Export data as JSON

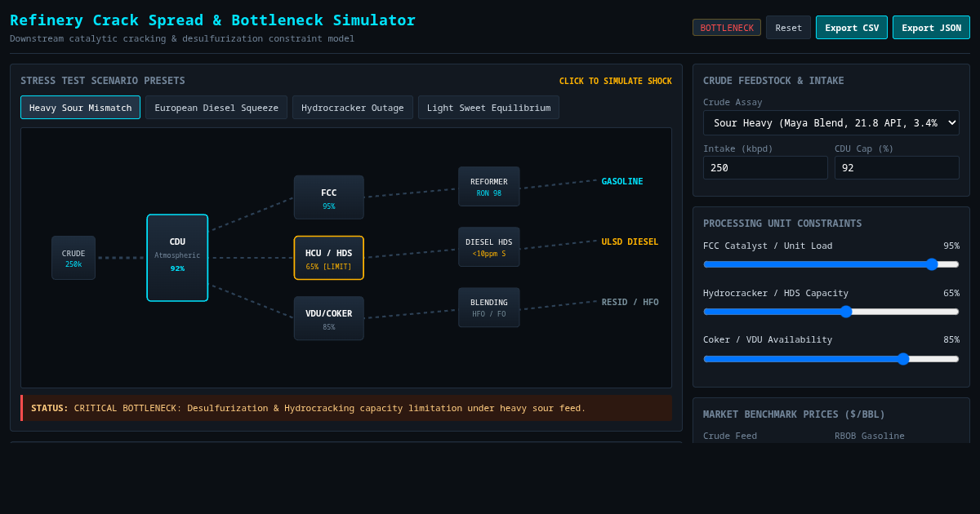pos(931,28)
